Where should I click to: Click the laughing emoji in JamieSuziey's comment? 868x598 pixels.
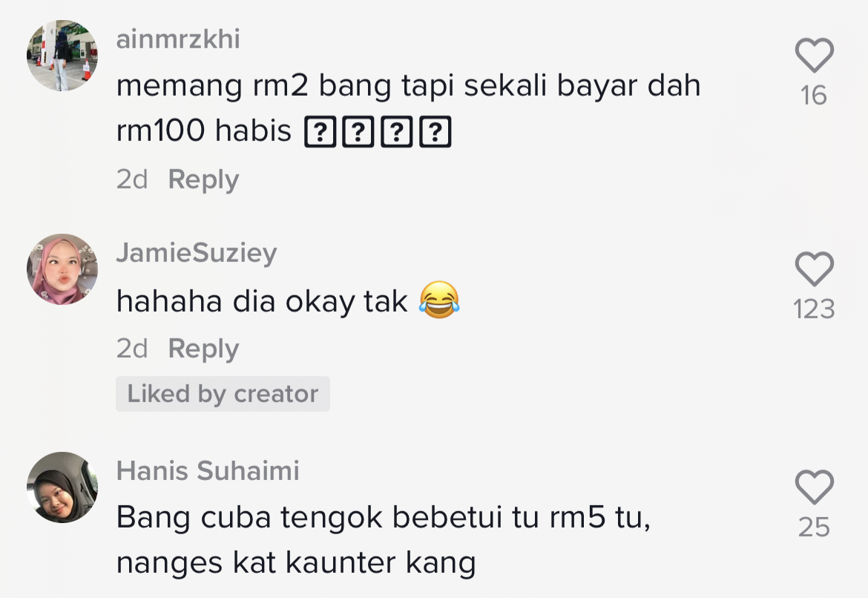point(439,300)
